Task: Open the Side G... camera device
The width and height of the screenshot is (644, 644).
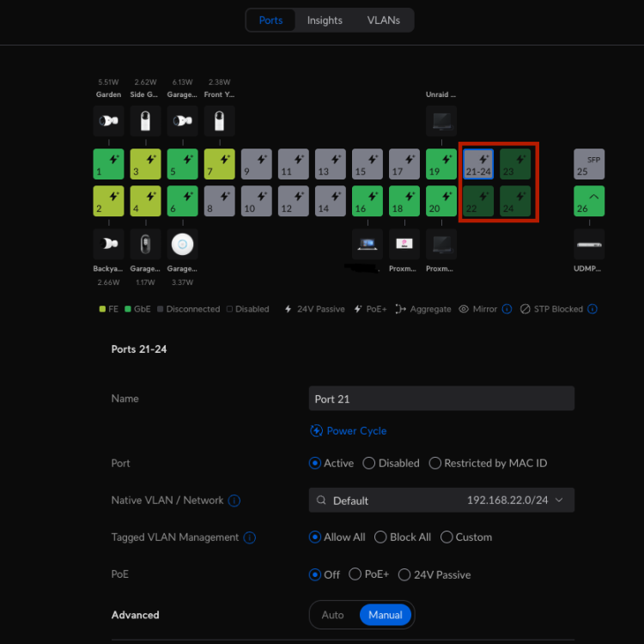Action: pyautogui.click(x=145, y=121)
